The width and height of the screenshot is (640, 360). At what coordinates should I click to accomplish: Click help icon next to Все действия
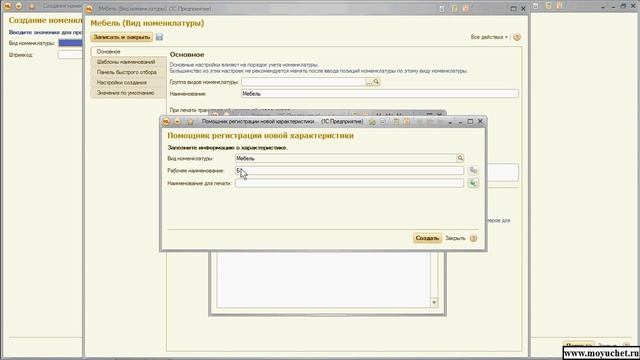517,37
